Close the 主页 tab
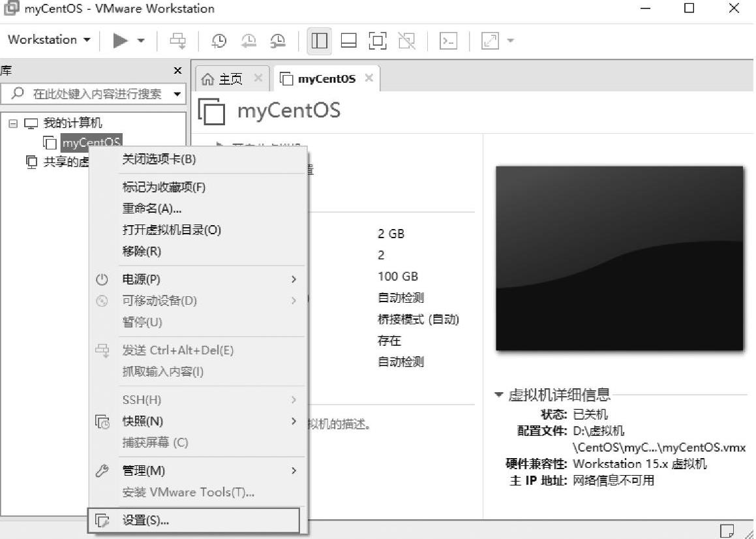The image size is (756, 539). (x=258, y=78)
